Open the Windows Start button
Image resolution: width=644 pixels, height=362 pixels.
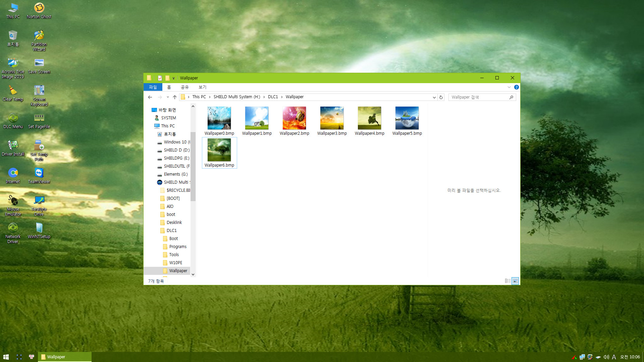(6, 357)
